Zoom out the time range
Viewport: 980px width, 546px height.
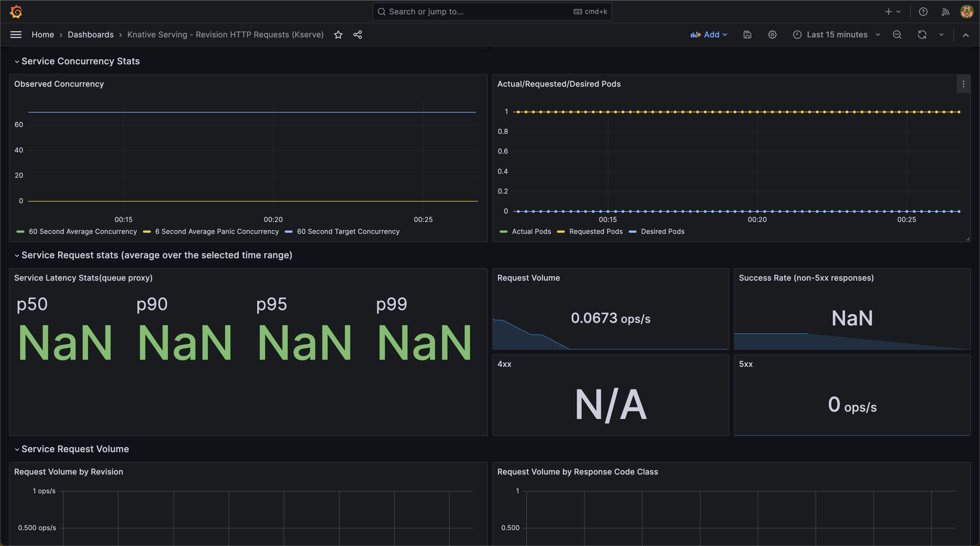[x=897, y=35]
